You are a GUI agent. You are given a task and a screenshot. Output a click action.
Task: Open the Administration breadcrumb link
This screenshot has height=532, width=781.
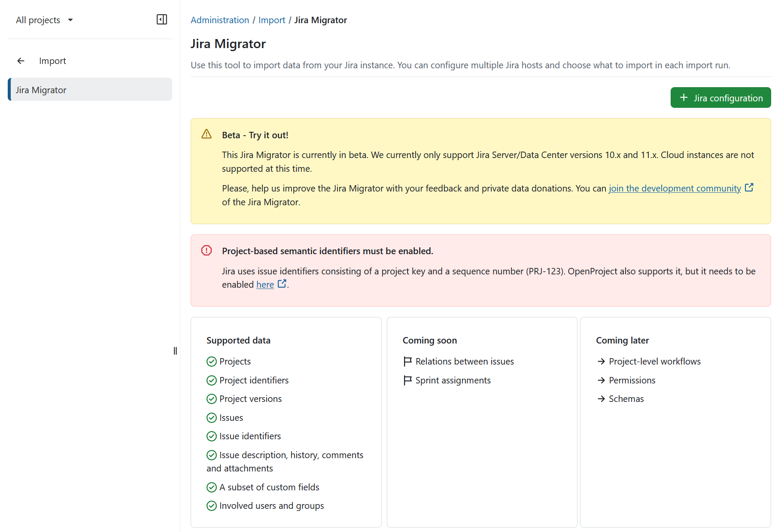pos(220,20)
